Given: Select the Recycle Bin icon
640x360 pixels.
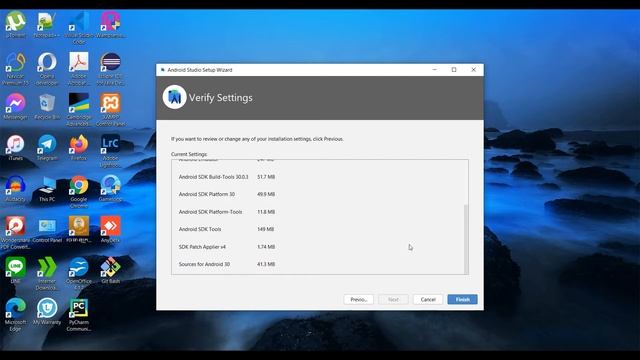Looking at the screenshot, I should click(x=47, y=107).
